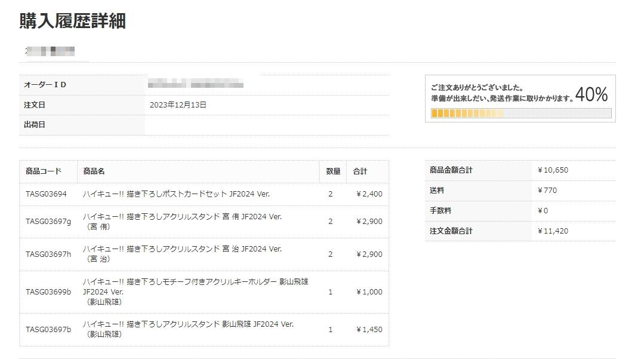Select product code TASG03697b
Image resolution: width=644 pixels, height=359 pixels.
click(x=48, y=329)
